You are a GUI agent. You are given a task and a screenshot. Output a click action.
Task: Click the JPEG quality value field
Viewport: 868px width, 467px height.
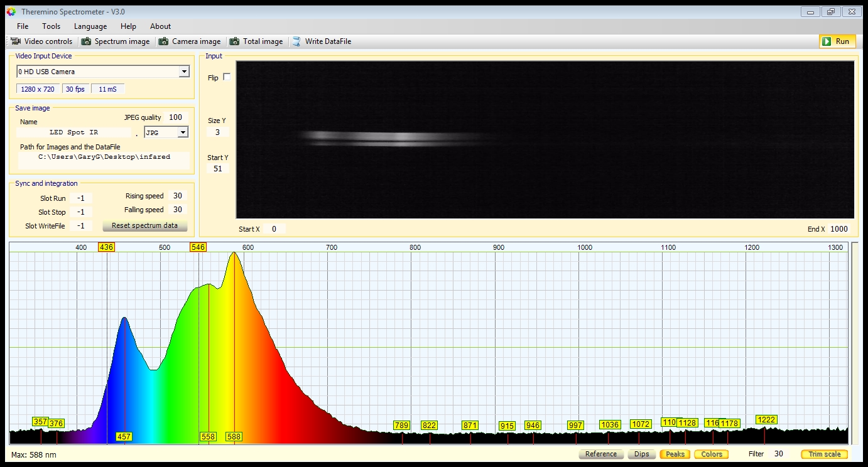(175, 117)
